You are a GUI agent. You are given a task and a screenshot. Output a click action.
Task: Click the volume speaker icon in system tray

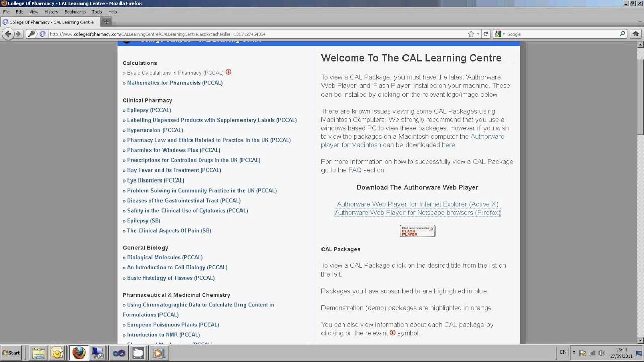pos(602,353)
